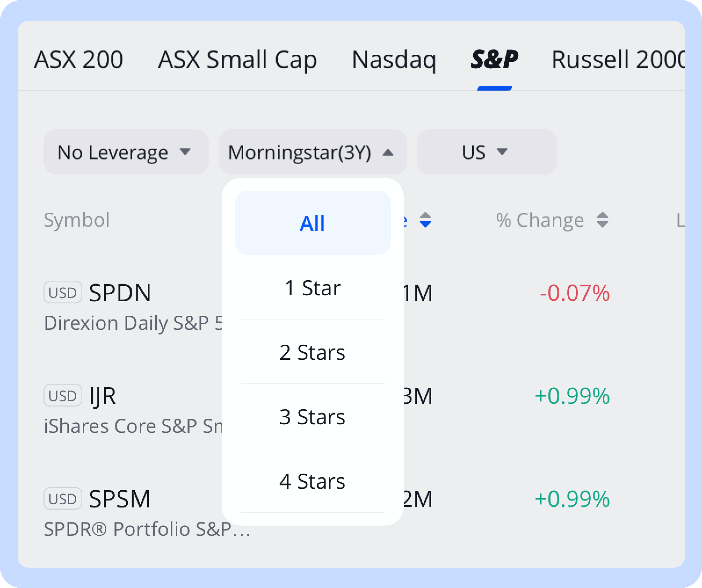The height and width of the screenshot is (588, 702).
Task: Select the Nasdaq tab
Action: [394, 60]
